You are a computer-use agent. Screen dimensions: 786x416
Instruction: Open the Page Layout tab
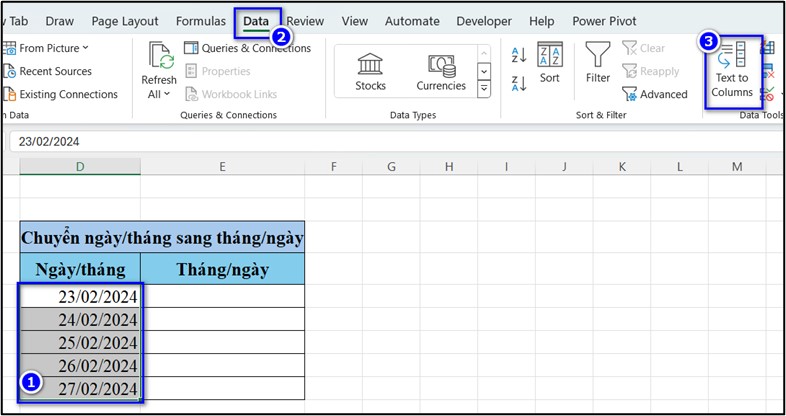coord(125,22)
